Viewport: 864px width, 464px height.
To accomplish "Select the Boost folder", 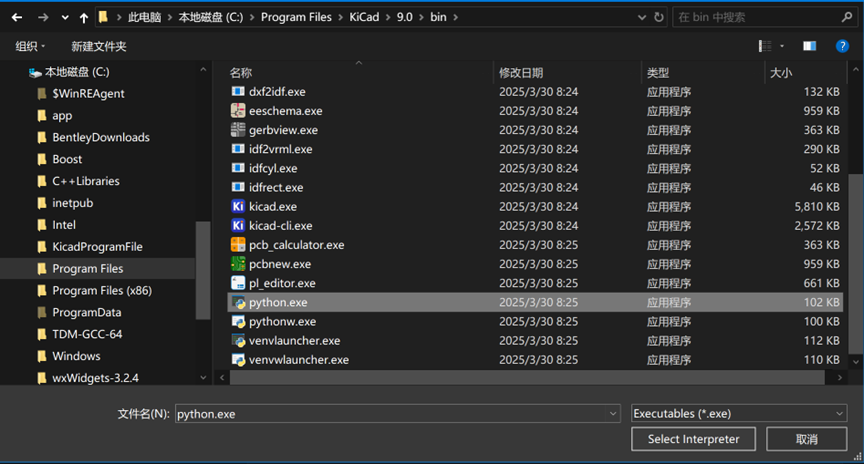I will click(x=67, y=159).
